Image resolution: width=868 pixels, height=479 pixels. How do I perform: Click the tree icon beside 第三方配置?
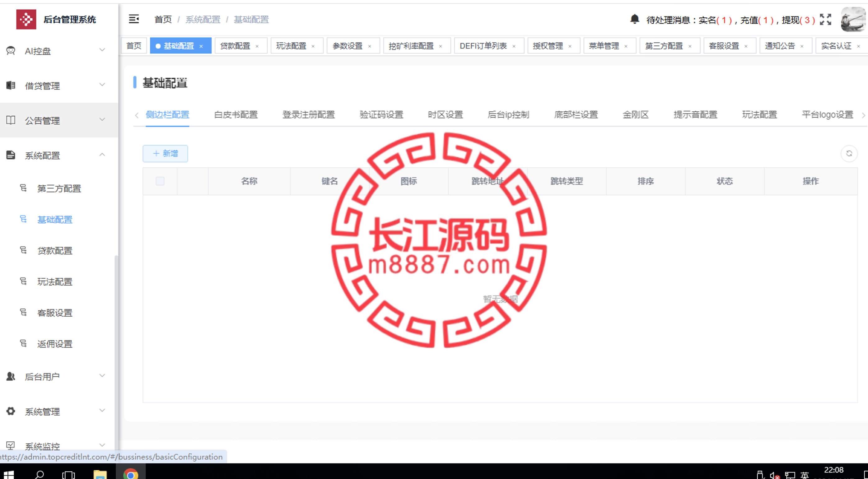(x=23, y=188)
